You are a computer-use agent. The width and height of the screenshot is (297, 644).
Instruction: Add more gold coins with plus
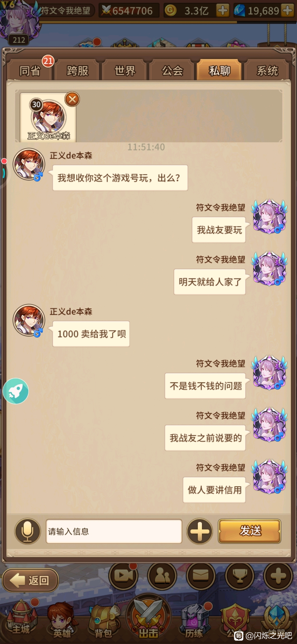[222, 10]
